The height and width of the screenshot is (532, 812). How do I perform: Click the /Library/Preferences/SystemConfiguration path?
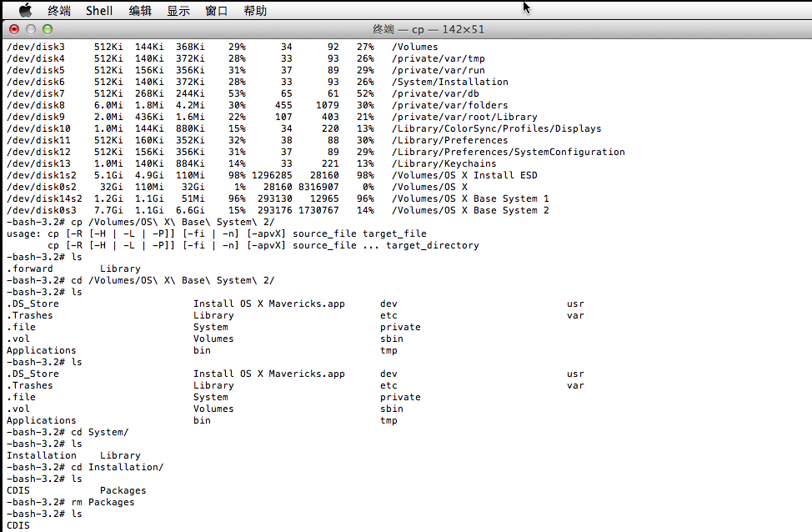[508, 152]
